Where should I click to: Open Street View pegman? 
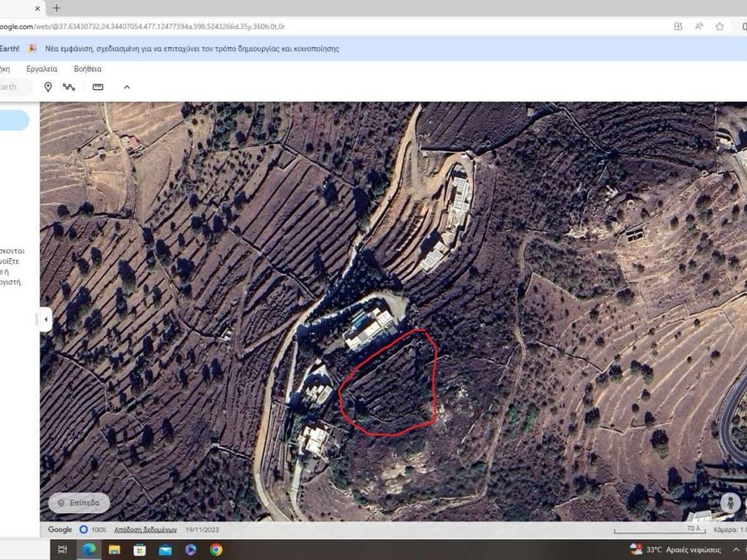pos(729,502)
